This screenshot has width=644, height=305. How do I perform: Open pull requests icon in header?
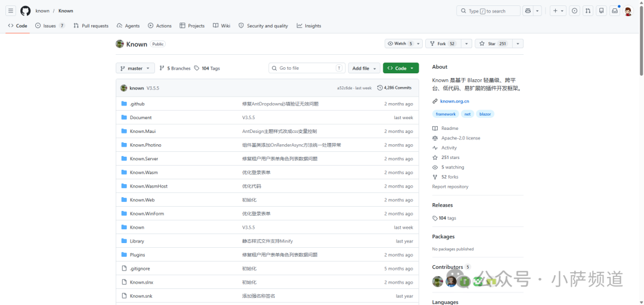tap(588, 11)
